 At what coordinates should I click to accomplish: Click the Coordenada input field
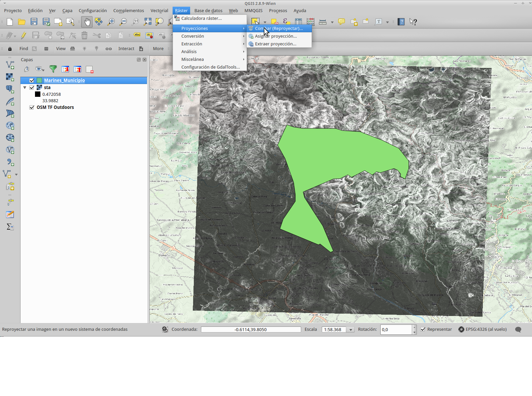(251, 329)
